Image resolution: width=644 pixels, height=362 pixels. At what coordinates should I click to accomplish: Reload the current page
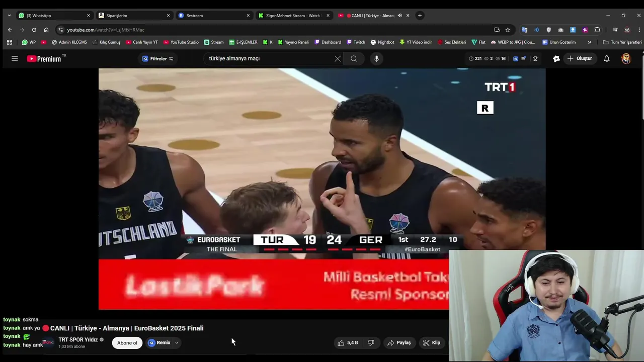click(34, 30)
